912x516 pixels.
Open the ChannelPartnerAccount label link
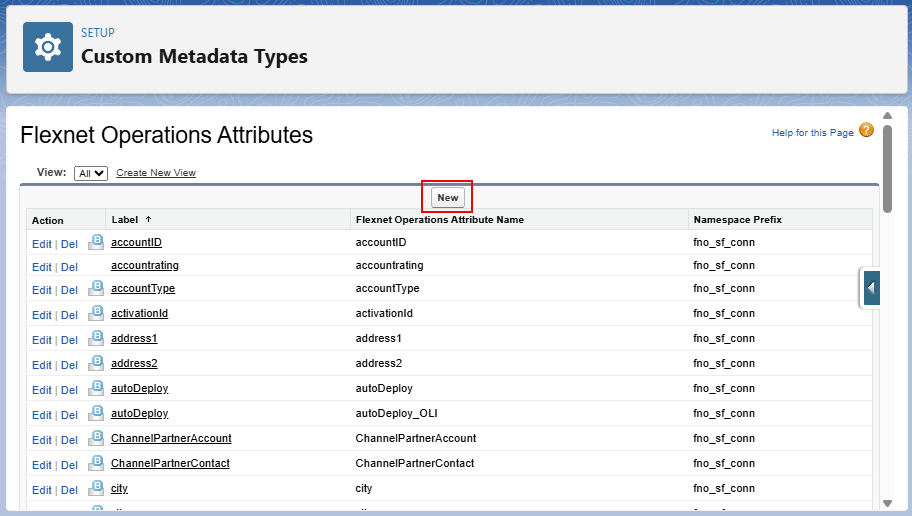pyautogui.click(x=171, y=438)
